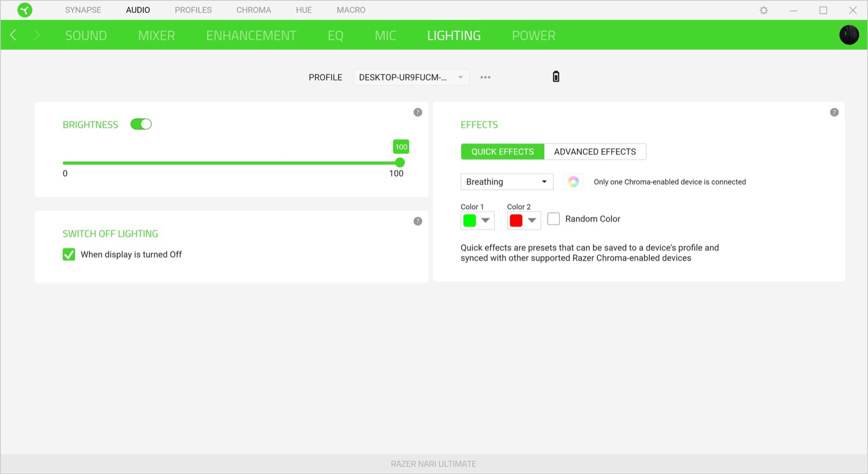Open the settings gear icon
The width and height of the screenshot is (868, 474).
tap(764, 10)
